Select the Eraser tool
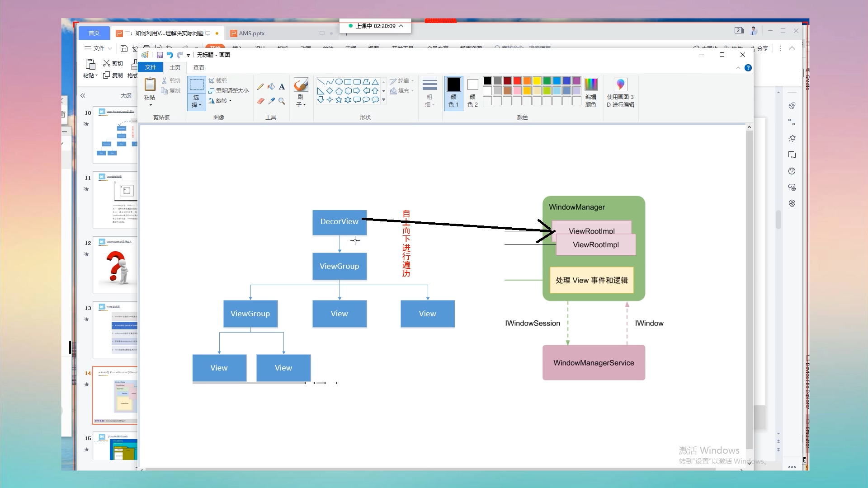 260,101
